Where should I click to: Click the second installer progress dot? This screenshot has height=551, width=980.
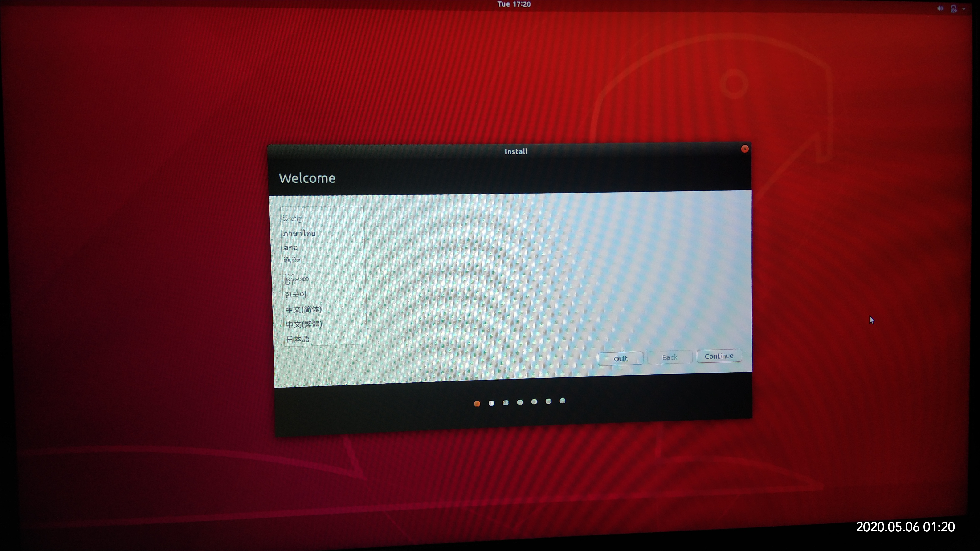[491, 403]
